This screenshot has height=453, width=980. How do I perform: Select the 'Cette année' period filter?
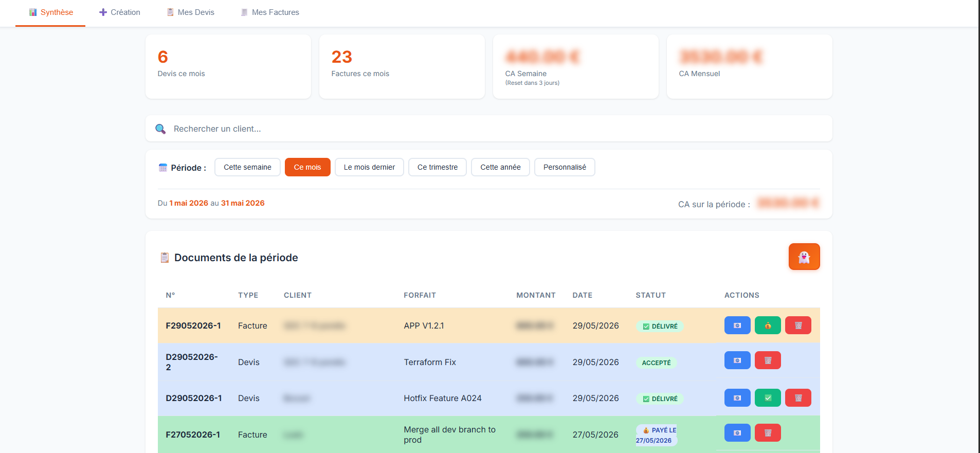500,167
